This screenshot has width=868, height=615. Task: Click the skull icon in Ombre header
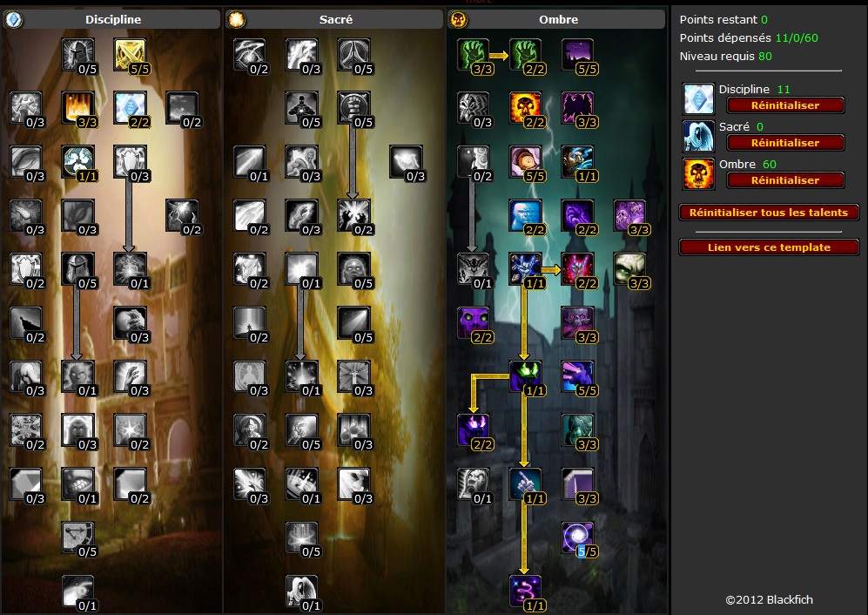coord(458,20)
